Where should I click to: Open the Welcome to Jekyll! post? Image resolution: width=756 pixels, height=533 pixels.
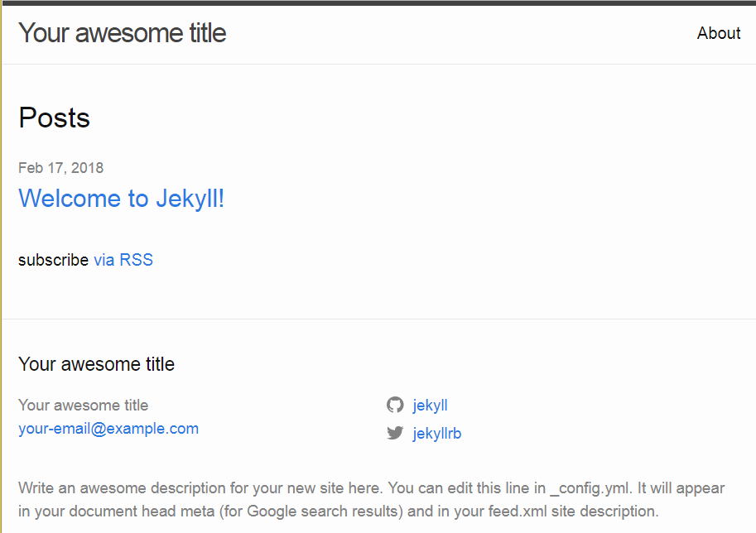(x=122, y=198)
